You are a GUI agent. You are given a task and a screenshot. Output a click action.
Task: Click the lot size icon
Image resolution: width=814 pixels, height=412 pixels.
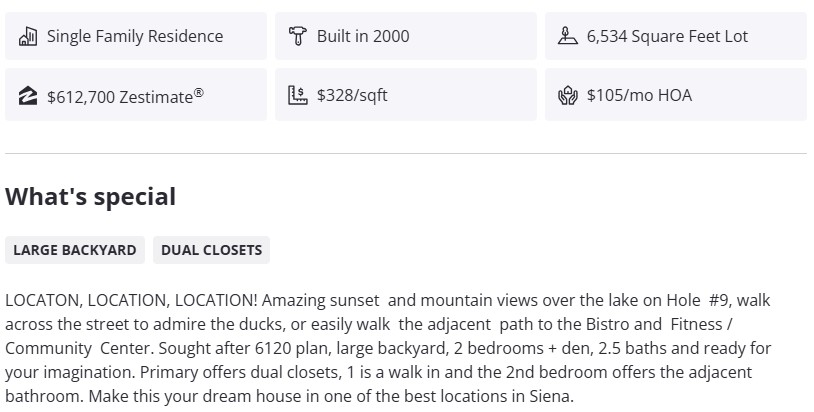point(567,36)
